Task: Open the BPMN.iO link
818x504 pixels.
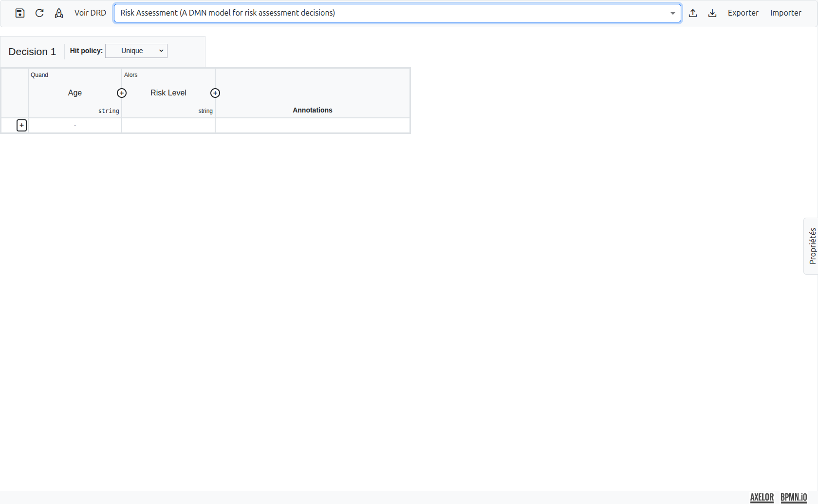Action: coord(794,497)
